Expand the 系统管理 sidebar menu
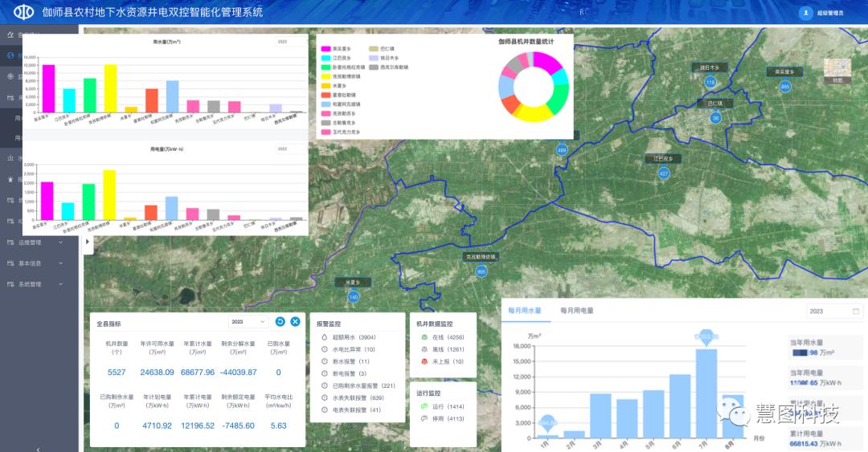This screenshot has width=868, height=452. click(60, 284)
